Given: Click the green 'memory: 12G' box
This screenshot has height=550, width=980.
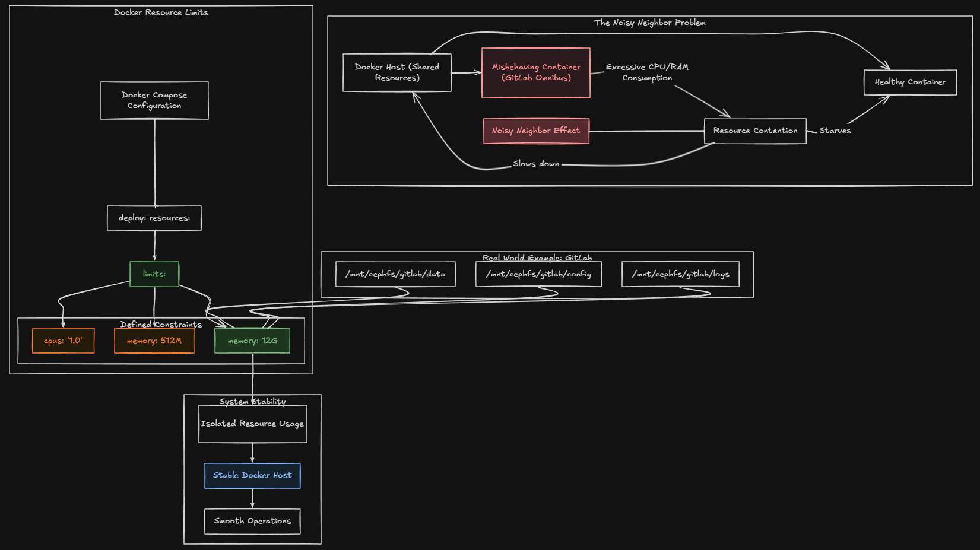Looking at the screenshot, I should click(252, 341).
